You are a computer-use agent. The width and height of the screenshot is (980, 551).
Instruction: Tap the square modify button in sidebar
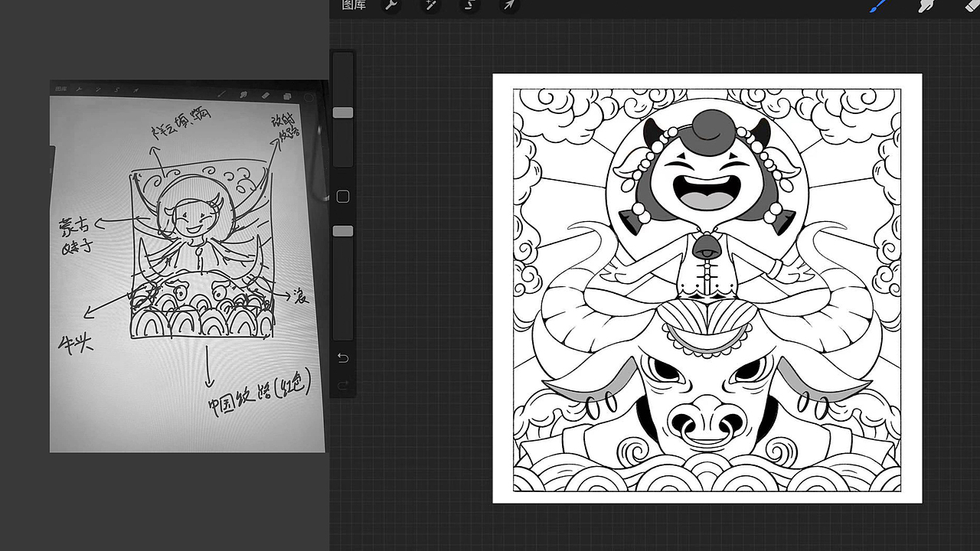[343, 197]
